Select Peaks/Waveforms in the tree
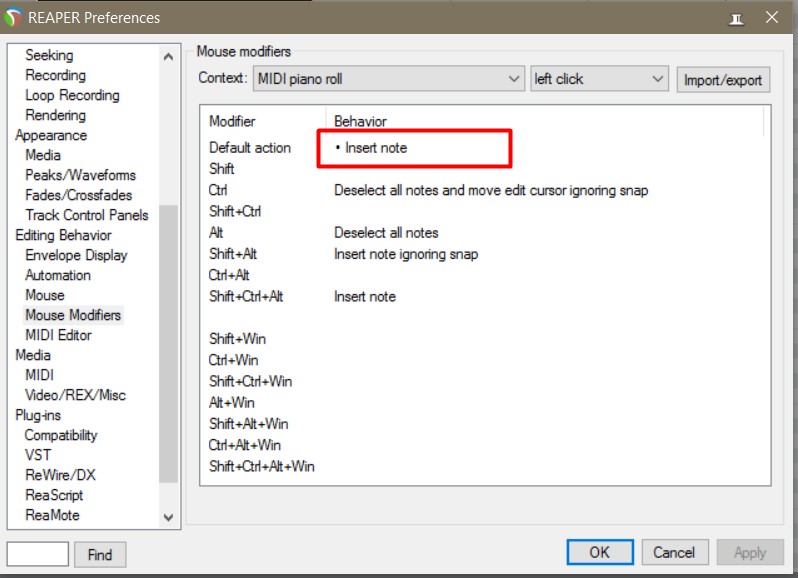The width and height of the screenshot is (798, 578). 80,175
